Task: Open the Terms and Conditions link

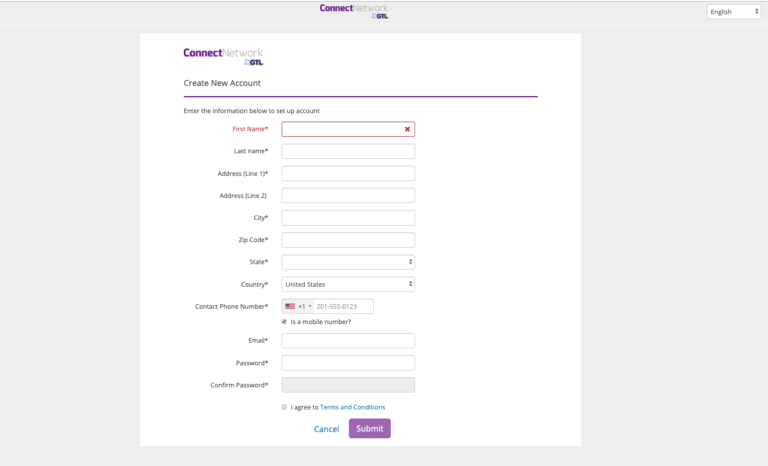Action: pos(353,407)
